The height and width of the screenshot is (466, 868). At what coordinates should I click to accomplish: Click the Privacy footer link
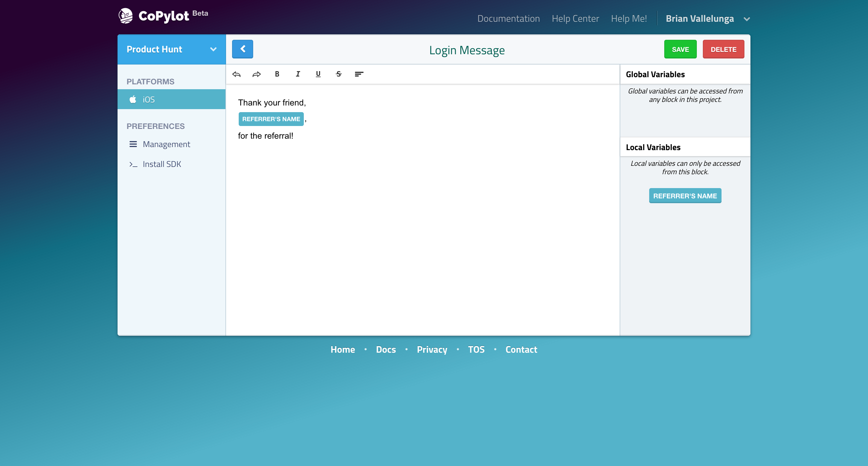click(x=432, y=349)
